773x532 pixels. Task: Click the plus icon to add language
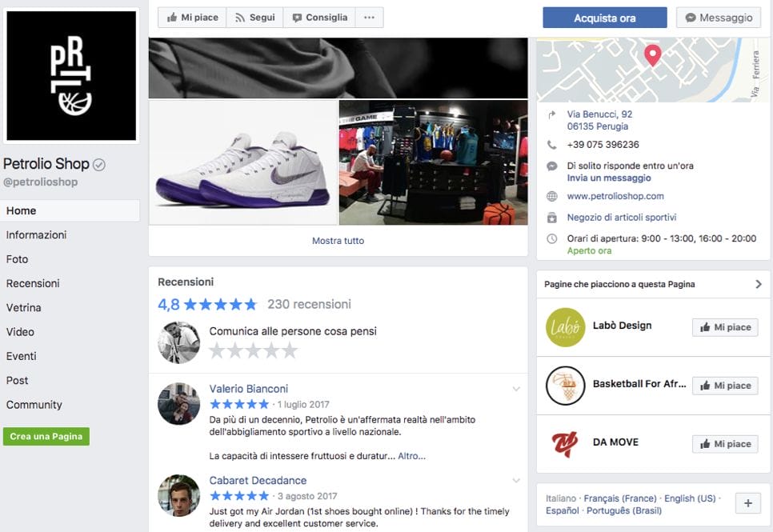748,503
